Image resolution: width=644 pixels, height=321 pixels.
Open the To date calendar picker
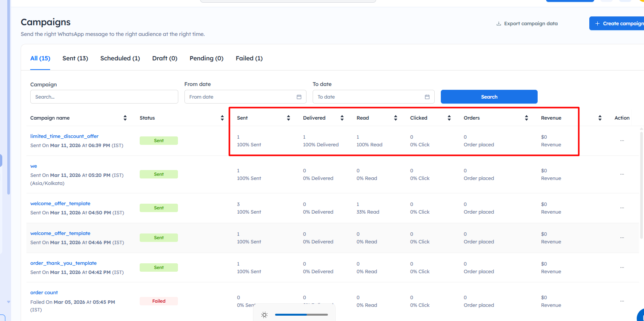point(427,97)
